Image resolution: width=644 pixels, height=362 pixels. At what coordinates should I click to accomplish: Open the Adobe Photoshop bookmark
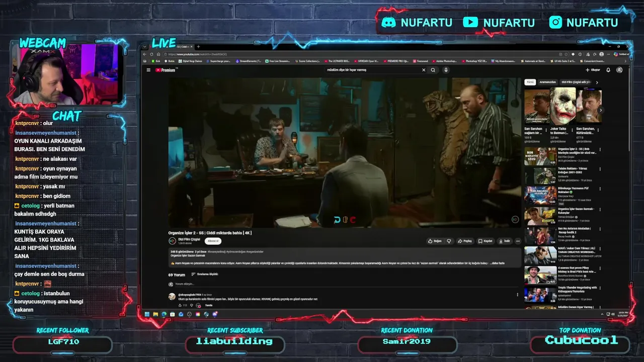pyautogui.click(x=445, y=61)
